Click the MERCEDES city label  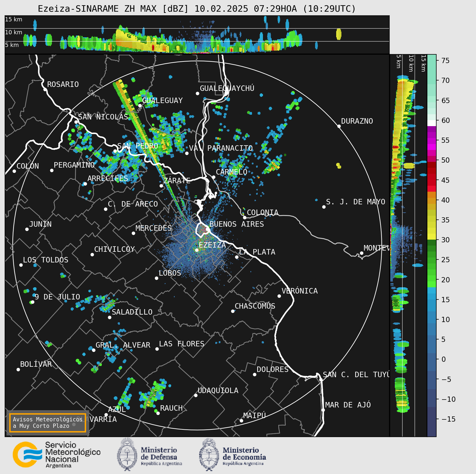pos(153,228)
